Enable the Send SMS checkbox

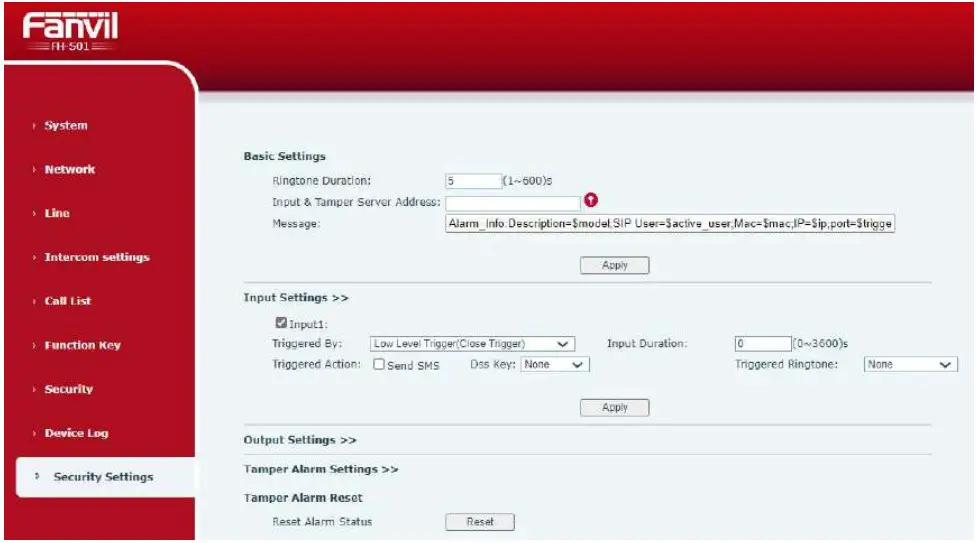click(379, 364)
